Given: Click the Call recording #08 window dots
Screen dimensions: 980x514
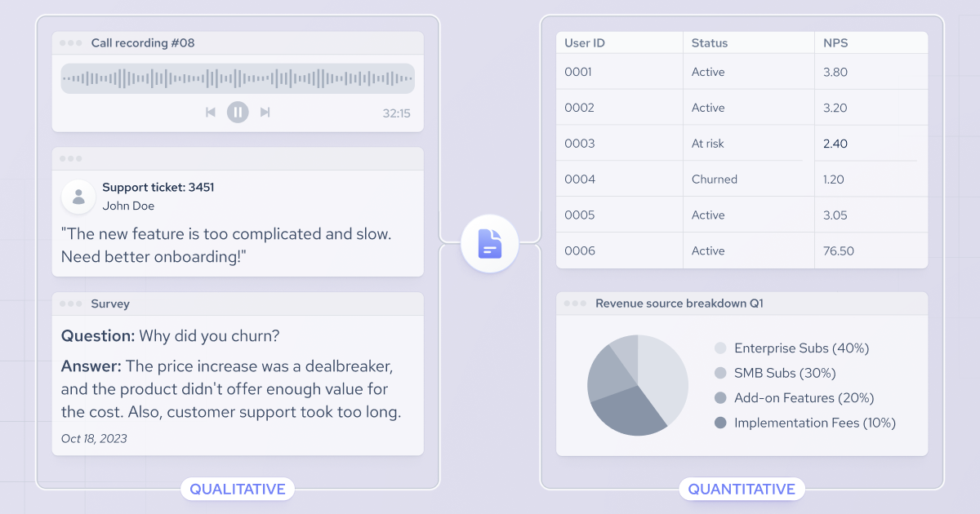Looking at the screenshot, I should [x=71, y=43].
